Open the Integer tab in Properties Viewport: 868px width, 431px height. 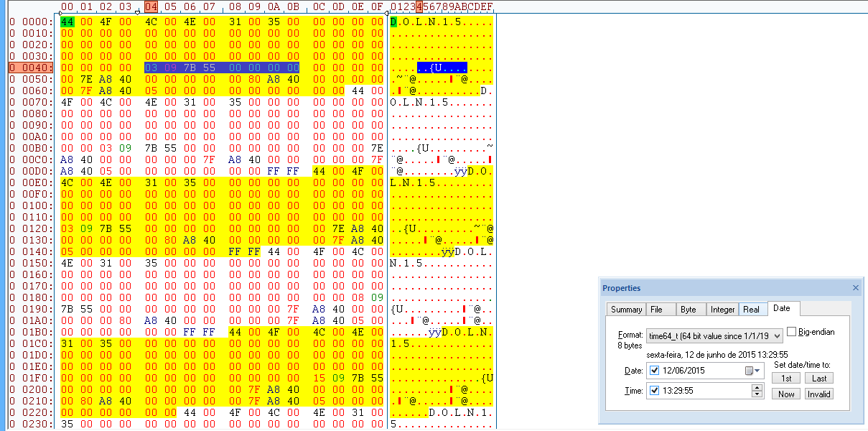pos(722,310)
